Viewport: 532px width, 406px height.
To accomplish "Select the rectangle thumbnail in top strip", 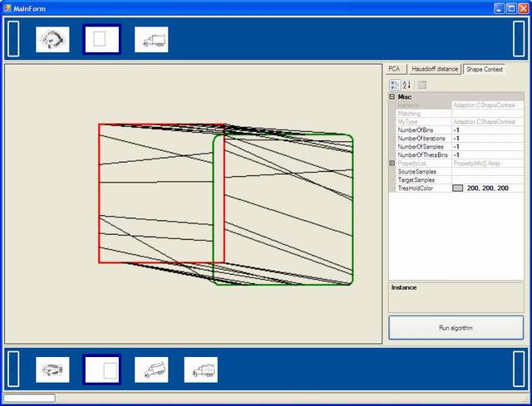I will click(x=101, y=39).
